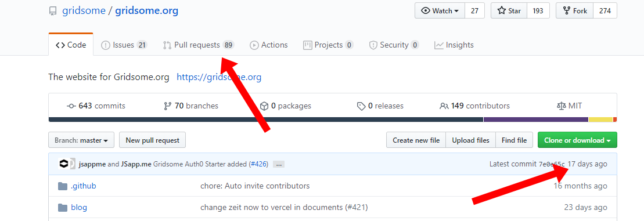The width and height of the screenshot is (644, 221).
Task: Go to the Insights tab
Action: 454,45
